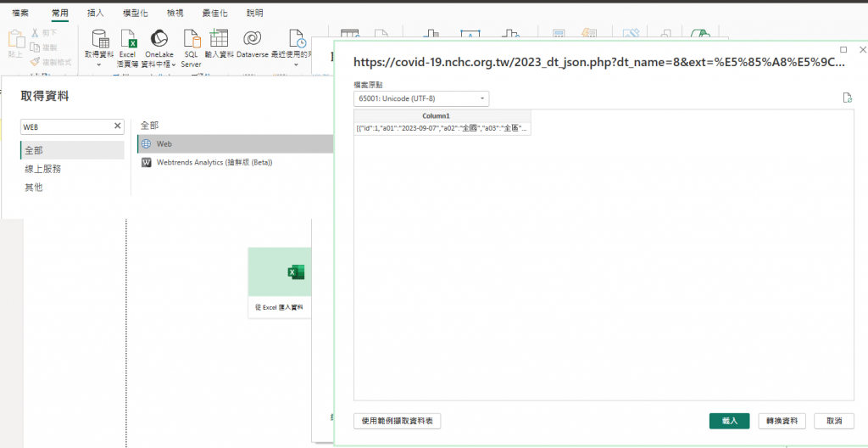Image resolution: width=868 pixels, height=448 pixels.
Task: Expand 最近使用的來源 dropdown arrow
Action: point(296,64)
